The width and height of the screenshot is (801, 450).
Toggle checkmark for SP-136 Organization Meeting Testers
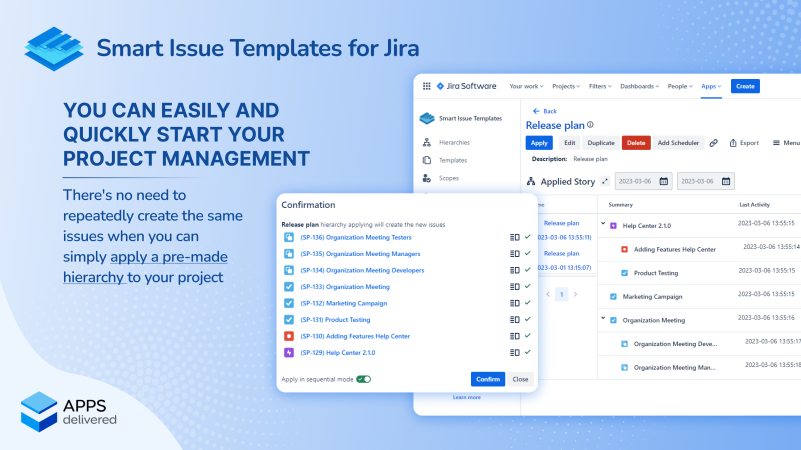528,237
